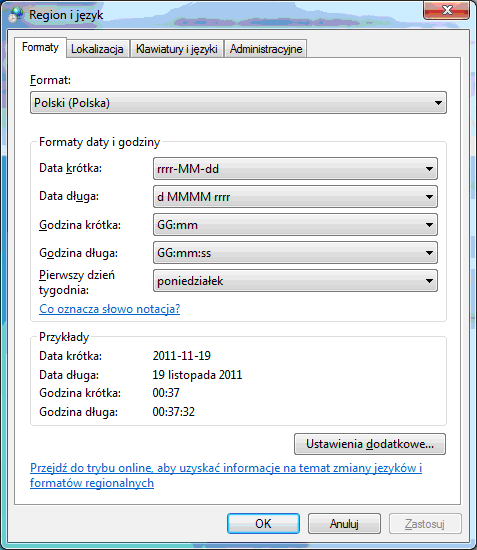Open the Pierwszy dzień tygodnia poniedziałek dropdown
477x550 pixels.
click(295, 281)
